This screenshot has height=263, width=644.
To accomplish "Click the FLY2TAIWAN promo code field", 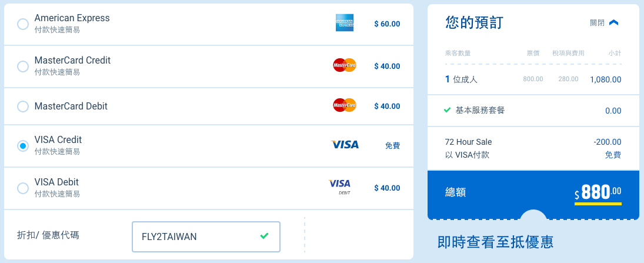I will pos(206,237).
